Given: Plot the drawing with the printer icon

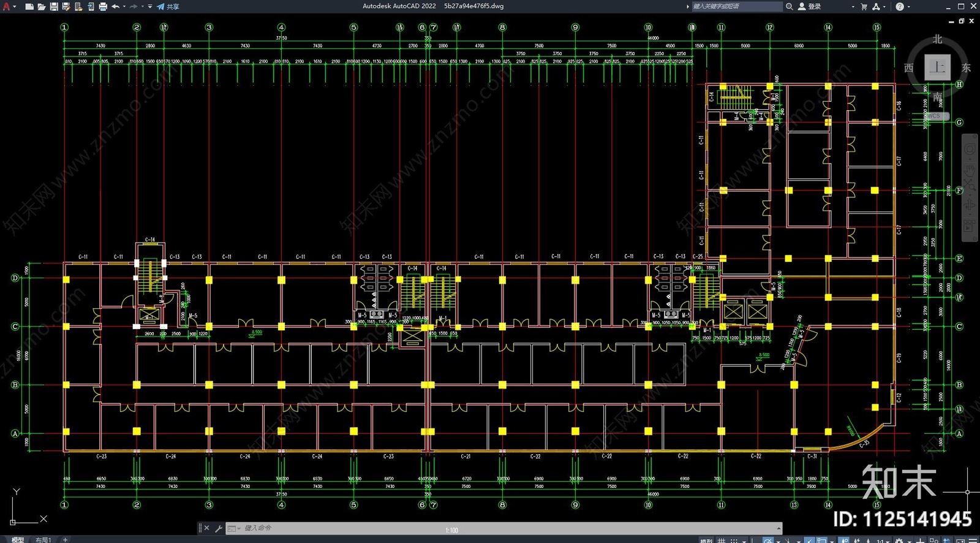Looking at the screenshot, I should [103, 7].
